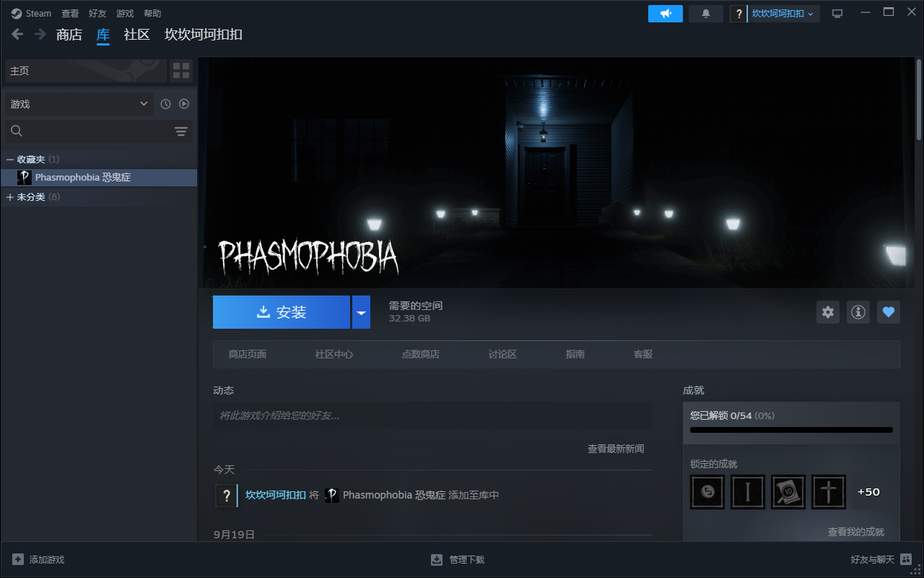
Task: Expand the 未分类 section
Action: click(10, 197)
